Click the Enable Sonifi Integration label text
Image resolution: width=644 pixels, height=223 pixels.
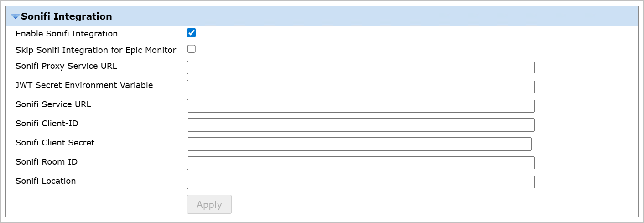67,34
